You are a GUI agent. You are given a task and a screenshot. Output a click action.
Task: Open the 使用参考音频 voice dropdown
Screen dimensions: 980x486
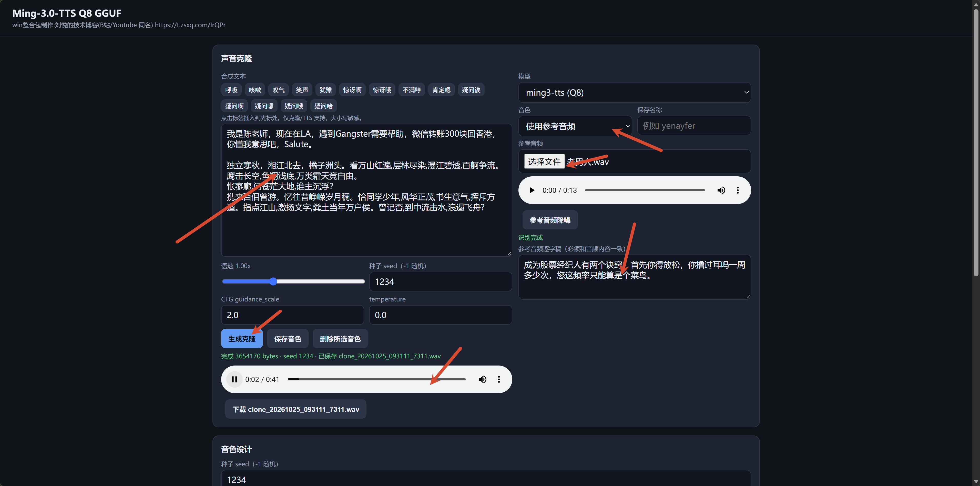click(575, 126)
